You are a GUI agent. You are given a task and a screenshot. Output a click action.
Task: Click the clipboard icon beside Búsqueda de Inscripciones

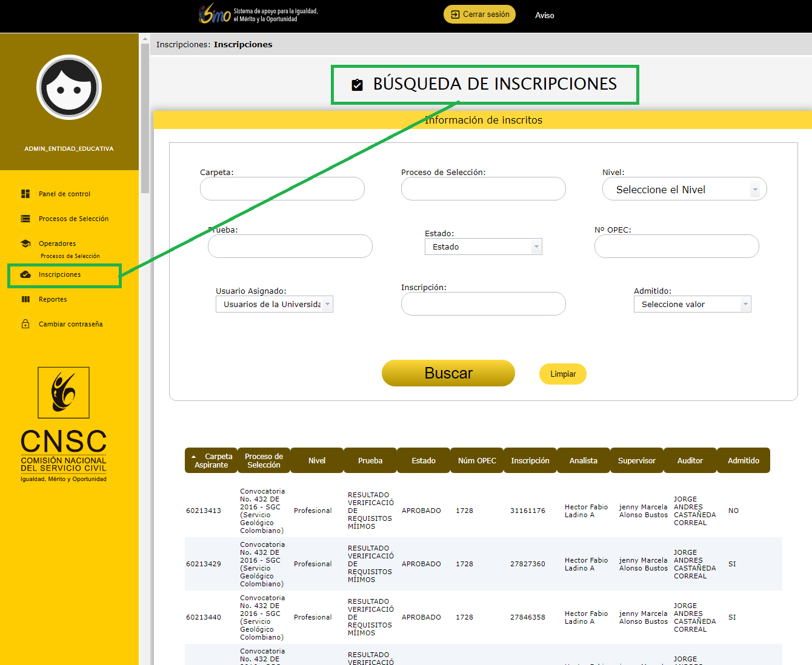[x=358, y=85]
